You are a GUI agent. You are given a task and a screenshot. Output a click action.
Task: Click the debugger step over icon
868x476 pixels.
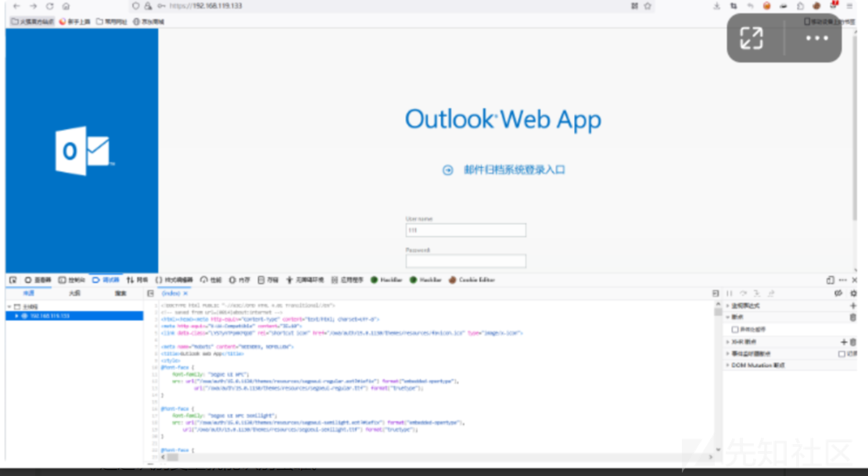coord(744,293)
